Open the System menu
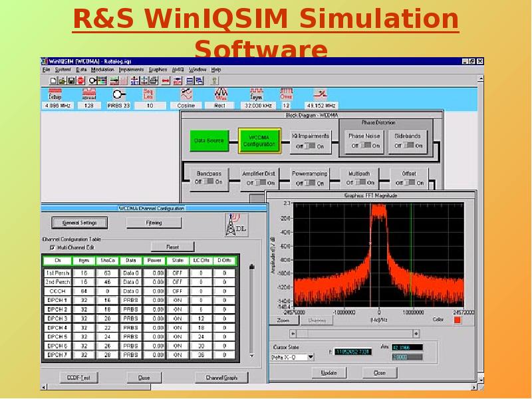Screen dimensions: 532x399 63,70
